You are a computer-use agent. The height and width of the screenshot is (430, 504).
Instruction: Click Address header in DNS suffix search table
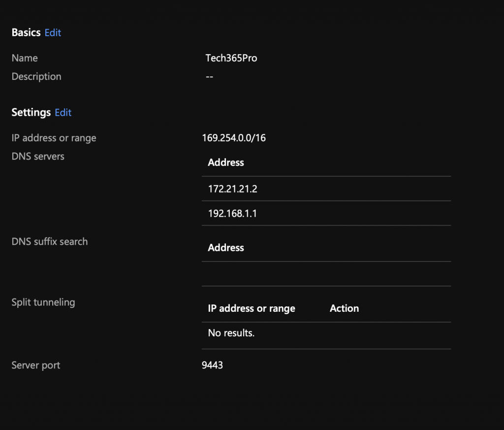[x=226, y=248]
